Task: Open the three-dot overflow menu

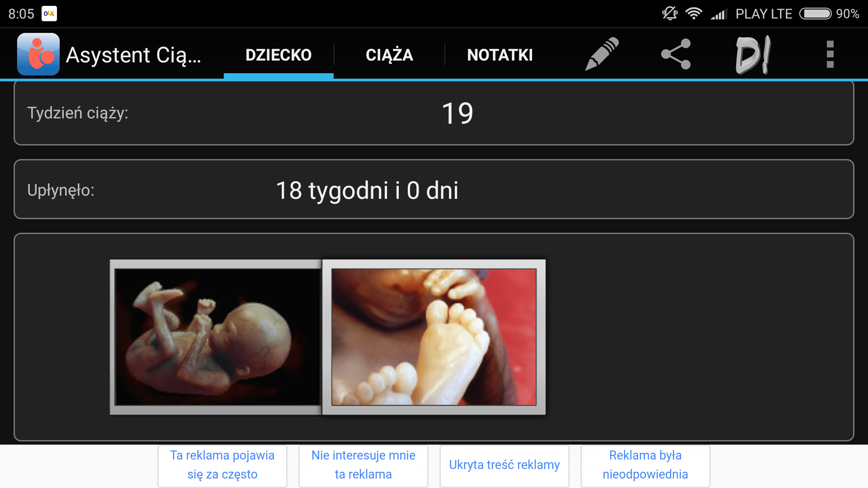Action: coord(830,54)
